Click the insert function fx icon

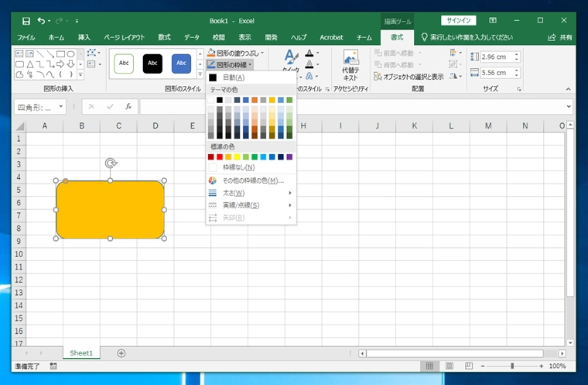click(128, 107)
